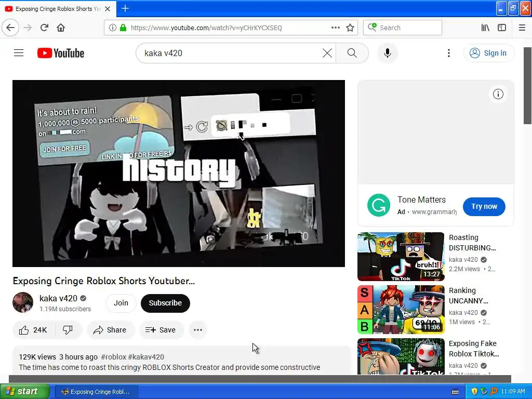Open more actions ellipsis under video
This screenshot has height=399, width=532.
(x=198, y=330)
